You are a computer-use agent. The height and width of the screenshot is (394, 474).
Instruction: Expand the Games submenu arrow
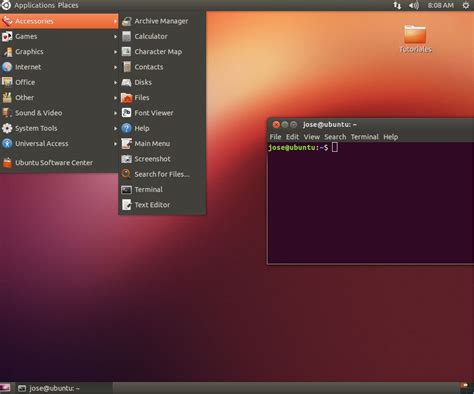tap(115, 36)
